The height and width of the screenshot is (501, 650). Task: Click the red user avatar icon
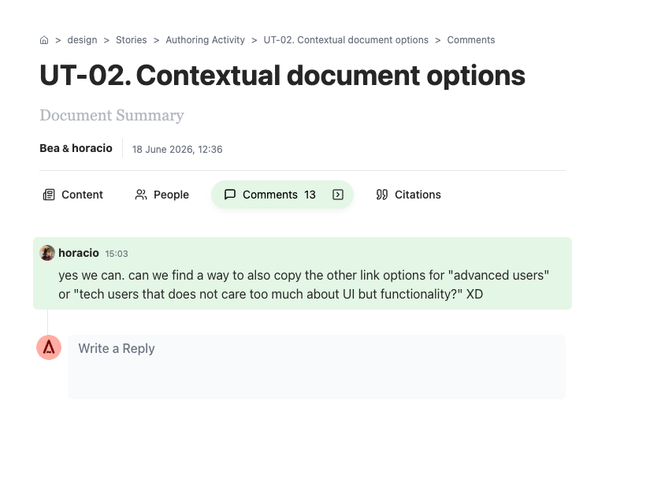[x=49, y=347]
